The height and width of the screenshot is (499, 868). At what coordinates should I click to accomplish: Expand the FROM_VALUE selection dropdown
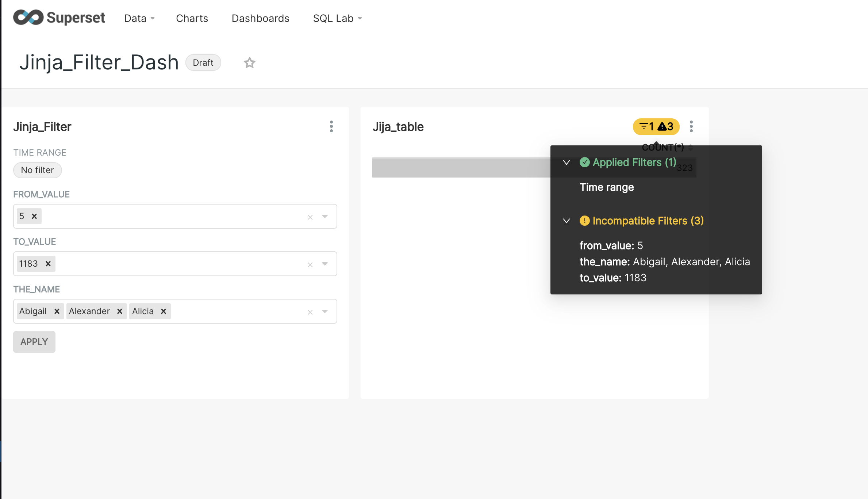(324, 216)
